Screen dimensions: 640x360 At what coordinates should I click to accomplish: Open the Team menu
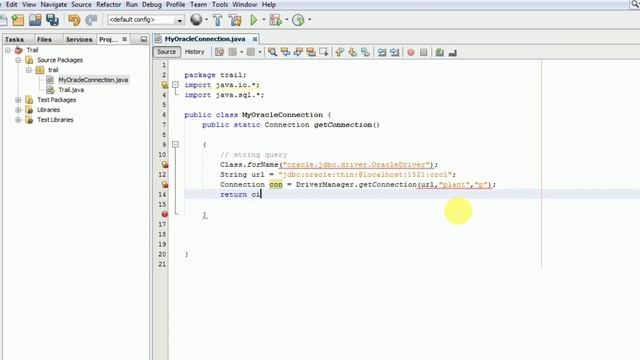(198, 4)
